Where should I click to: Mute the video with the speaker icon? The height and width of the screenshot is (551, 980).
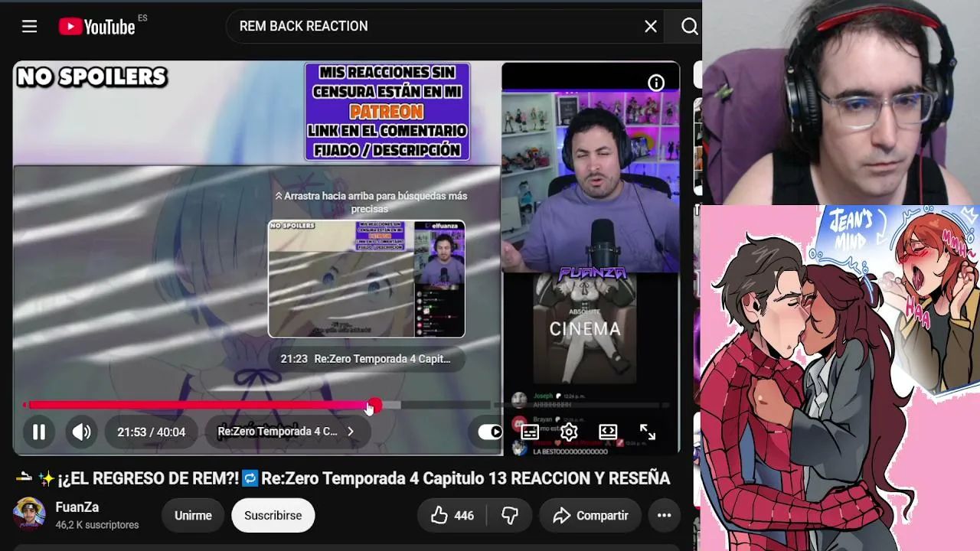[x=81, y=432]
